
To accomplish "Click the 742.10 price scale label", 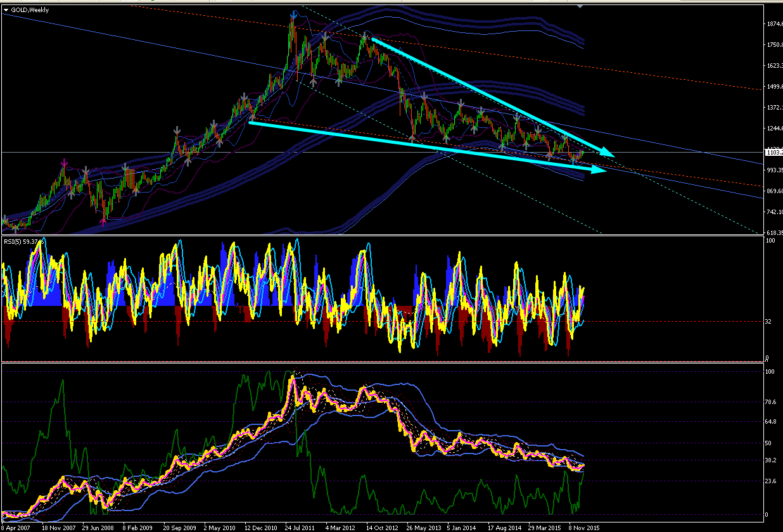I will pos(774,212).
